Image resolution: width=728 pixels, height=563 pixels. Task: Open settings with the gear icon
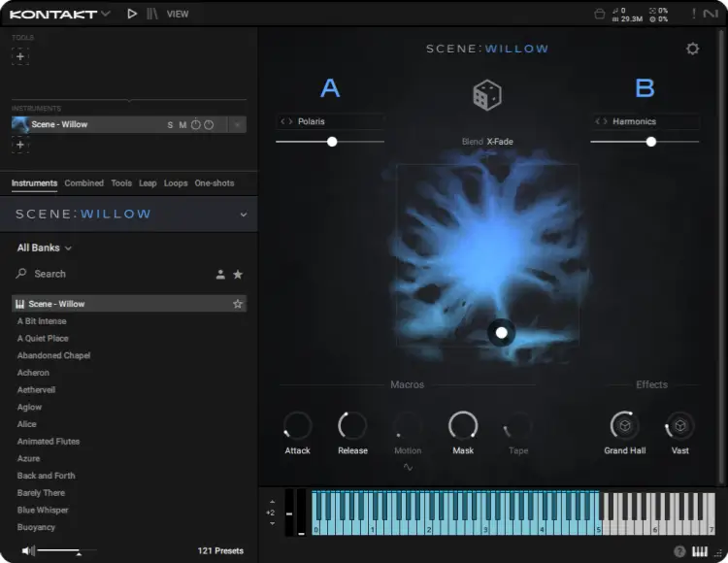[x=692, y=49]
